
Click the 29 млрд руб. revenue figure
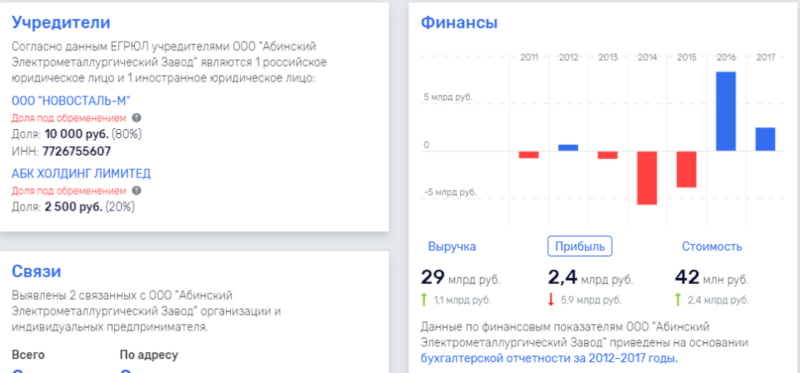[x=460, y=278]
